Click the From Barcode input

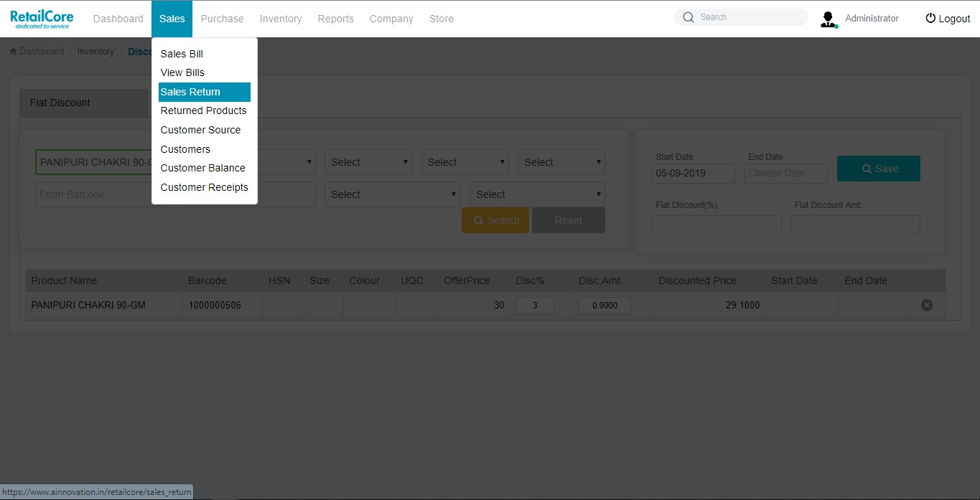click(x=93, y=194)
